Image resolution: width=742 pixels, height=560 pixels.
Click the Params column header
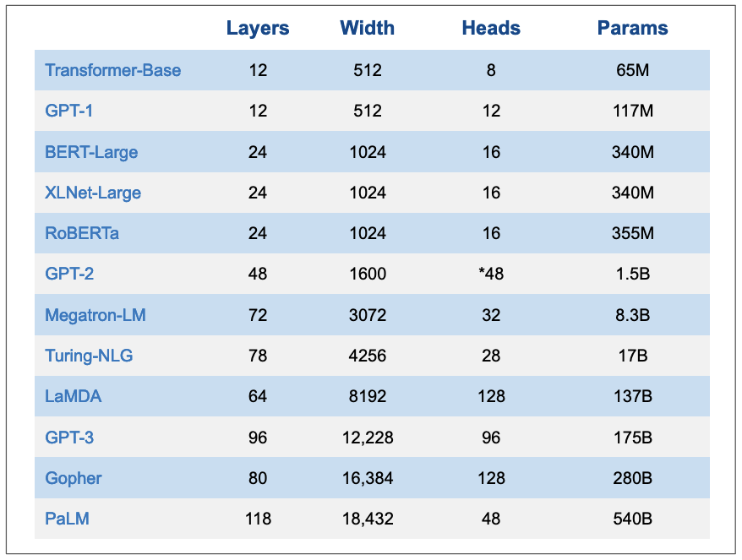632,28
